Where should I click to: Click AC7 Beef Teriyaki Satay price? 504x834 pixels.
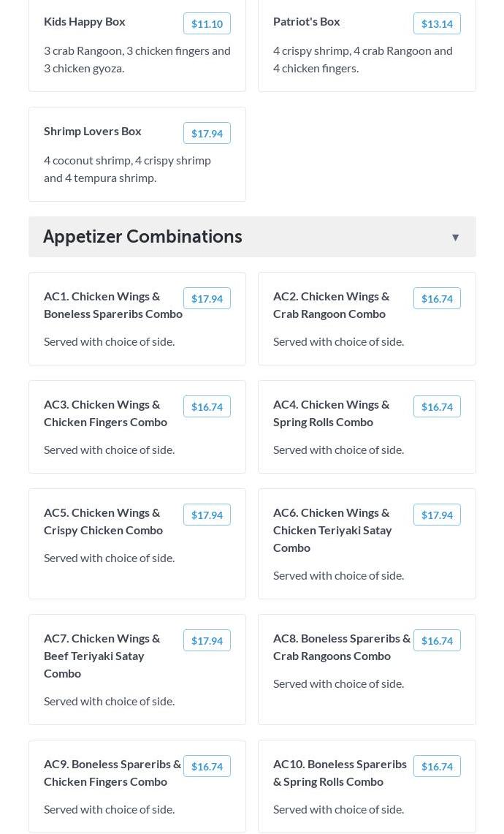click(x=207, y=640)
